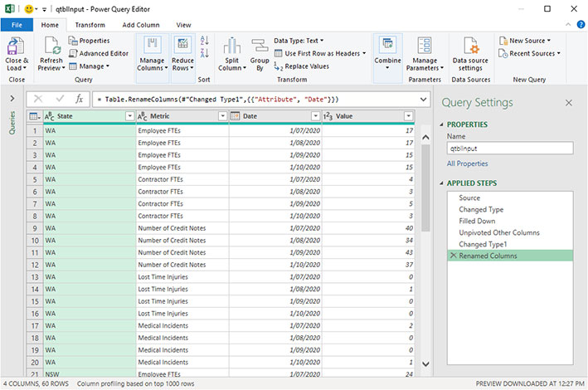Switch to the View tab
This screenshot has height=390, width=588.
point(183,25)
